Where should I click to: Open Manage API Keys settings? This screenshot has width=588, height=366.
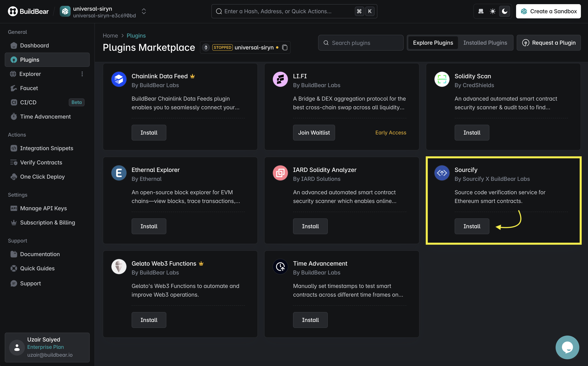pyautogui.click(x=47, y=208)
